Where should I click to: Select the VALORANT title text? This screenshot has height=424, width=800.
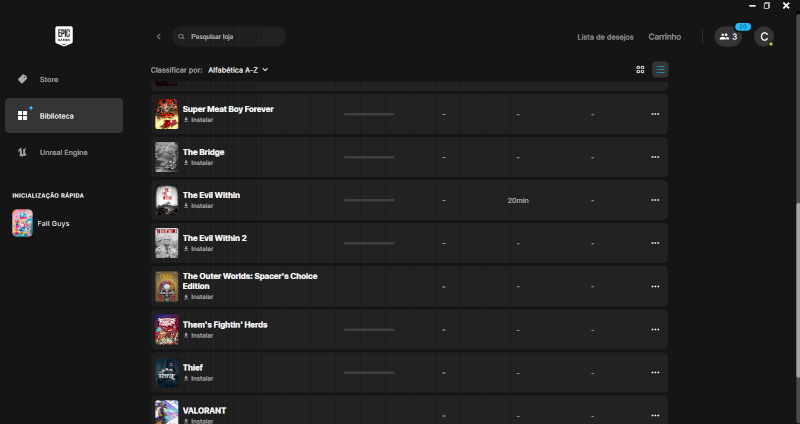(205, 411)
